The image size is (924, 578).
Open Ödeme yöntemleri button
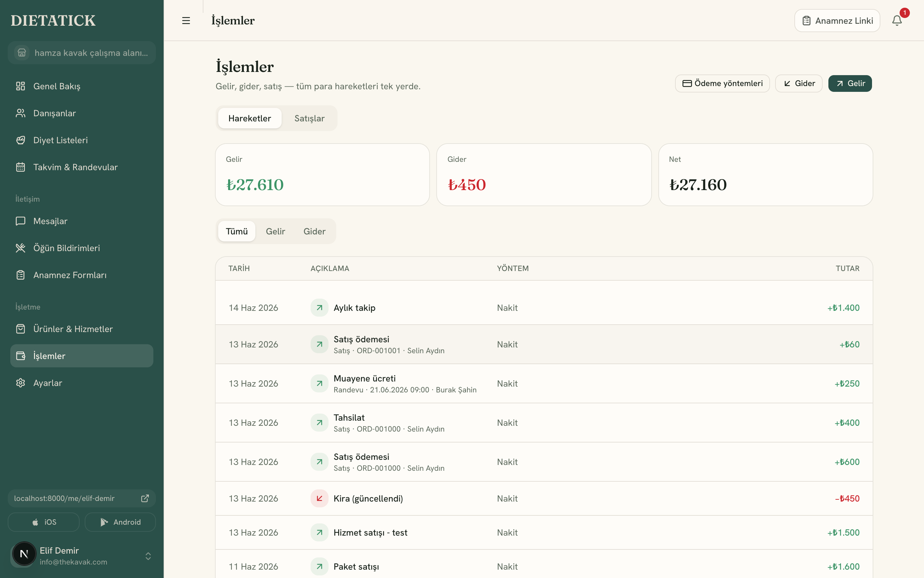coord(722,83)
